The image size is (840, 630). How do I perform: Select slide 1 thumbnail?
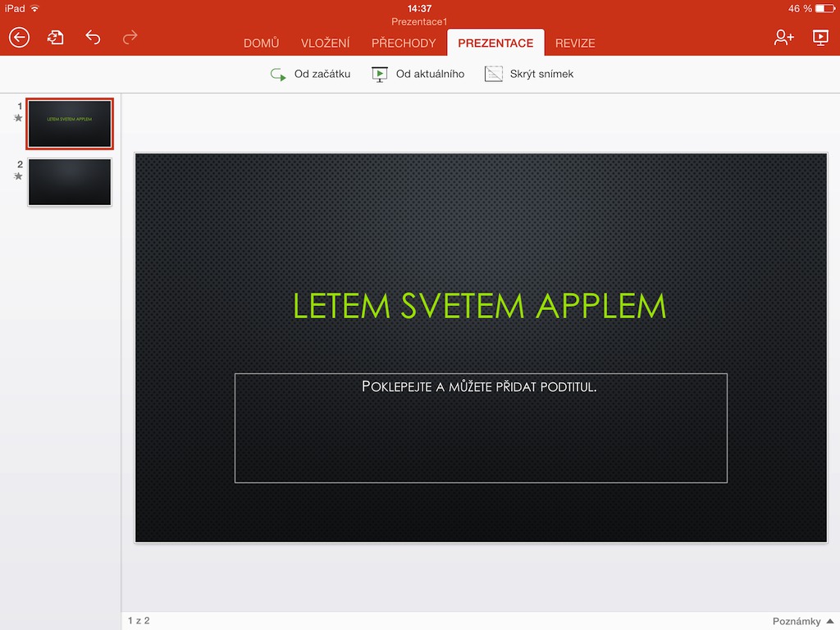70,124
